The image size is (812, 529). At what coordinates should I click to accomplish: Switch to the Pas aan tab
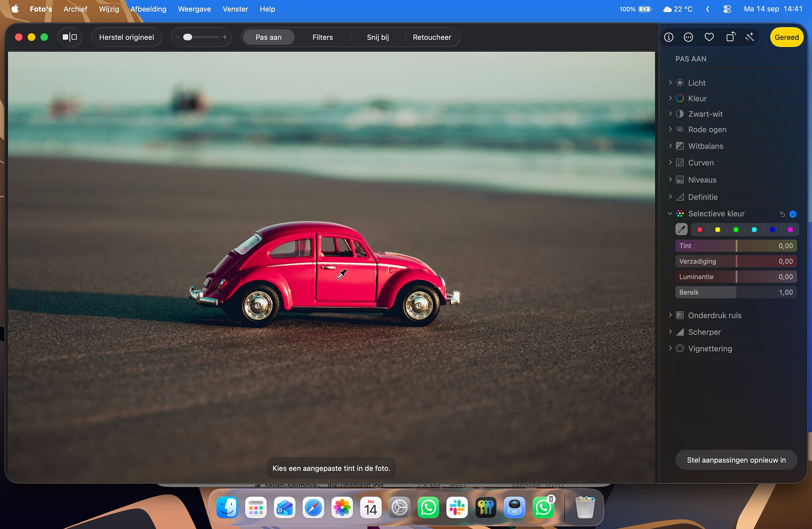point(269,37)
